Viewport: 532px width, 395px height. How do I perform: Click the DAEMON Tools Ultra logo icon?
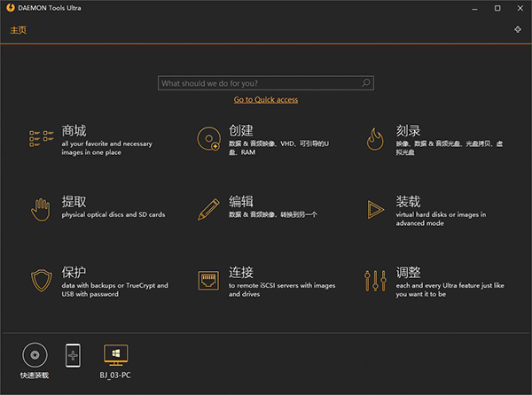coord(11,7)
